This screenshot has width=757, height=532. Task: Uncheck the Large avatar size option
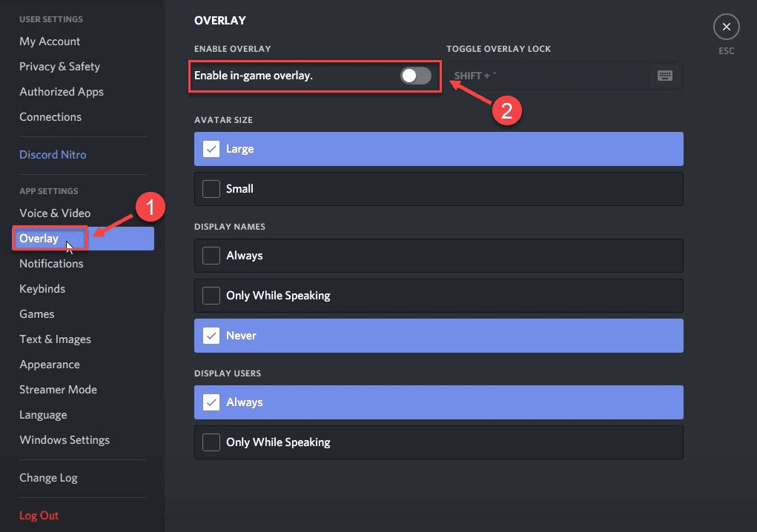pyautogui.click(x=211, y=148)
